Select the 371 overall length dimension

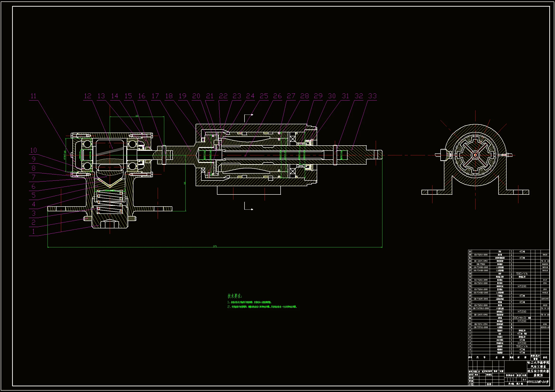[x=215, y=246]
